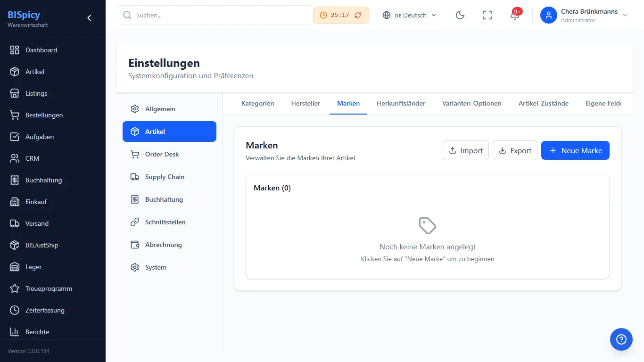Open the help question mark button
644x362 pixels.
click(621, 339)
